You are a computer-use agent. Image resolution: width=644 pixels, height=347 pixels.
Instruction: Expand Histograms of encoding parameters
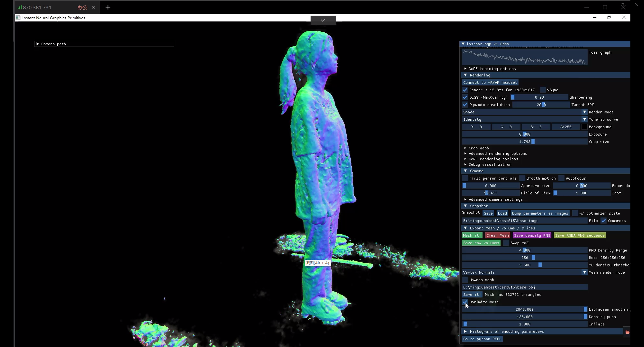tap(465, 331)
